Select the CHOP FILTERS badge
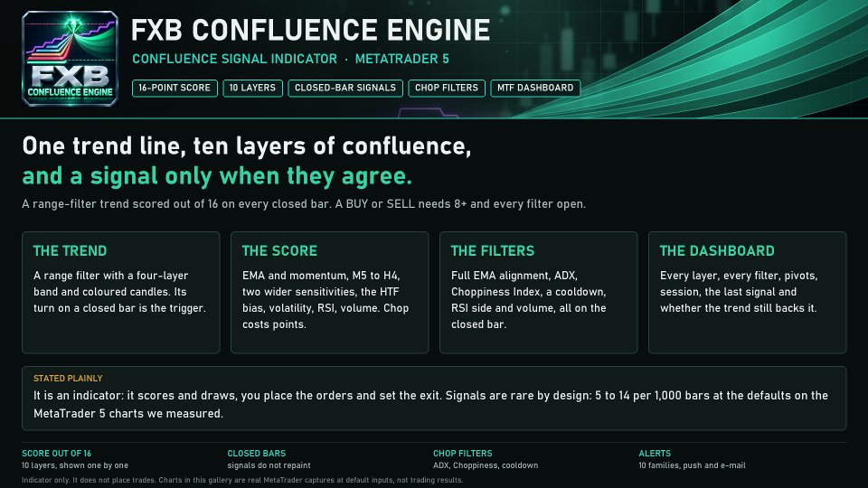 [x=447, y=88]
